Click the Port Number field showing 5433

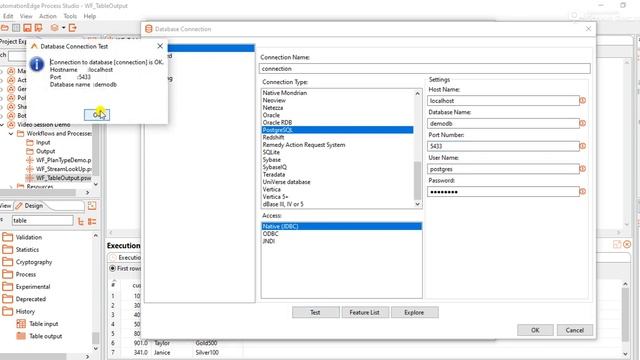(x=503, y=146)
